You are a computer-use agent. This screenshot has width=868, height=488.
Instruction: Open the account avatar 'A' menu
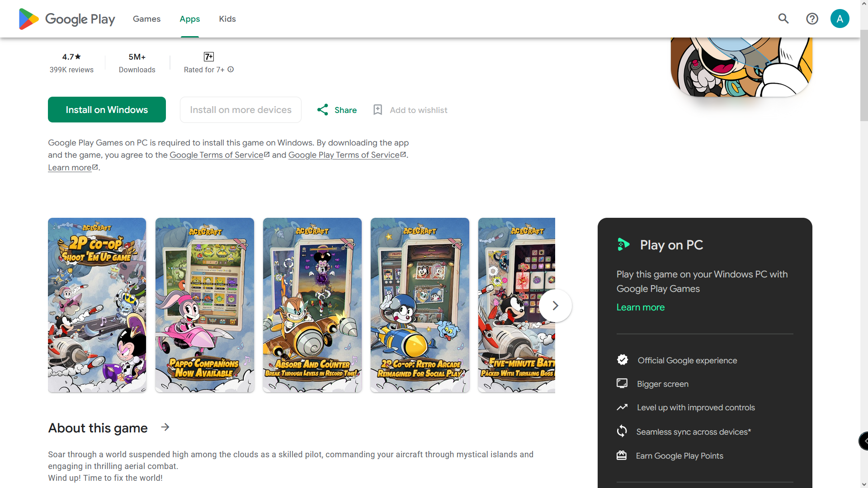pyautogui.click(x=840, y=19)
